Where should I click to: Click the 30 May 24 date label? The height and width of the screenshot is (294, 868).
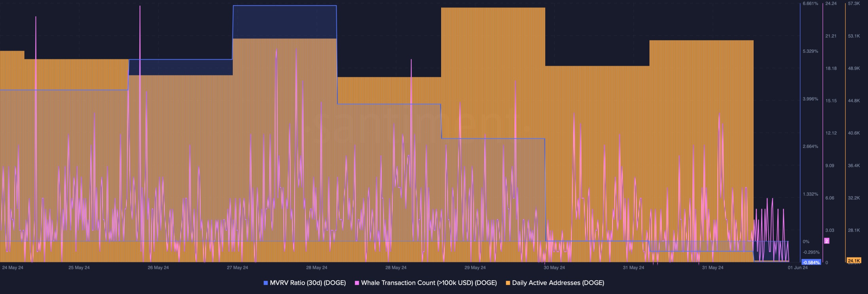[x=554, y=268]
